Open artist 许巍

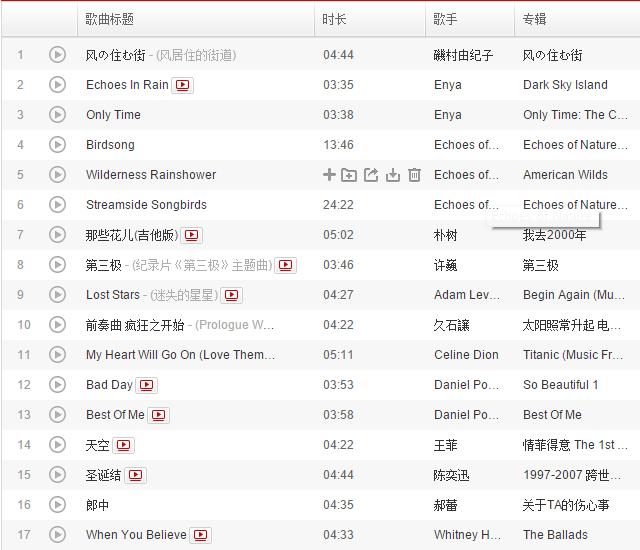point(445,265)
